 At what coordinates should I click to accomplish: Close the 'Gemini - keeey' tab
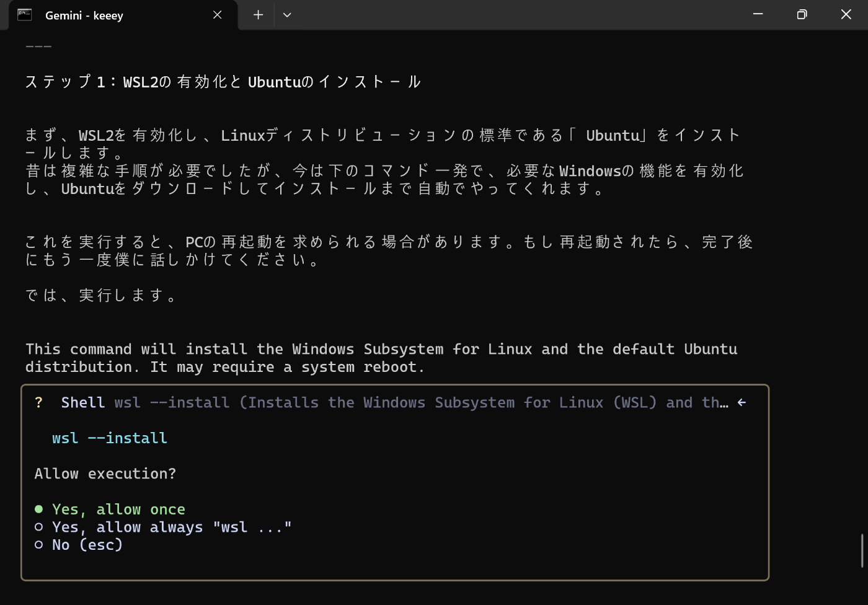(x=217, y=15)
